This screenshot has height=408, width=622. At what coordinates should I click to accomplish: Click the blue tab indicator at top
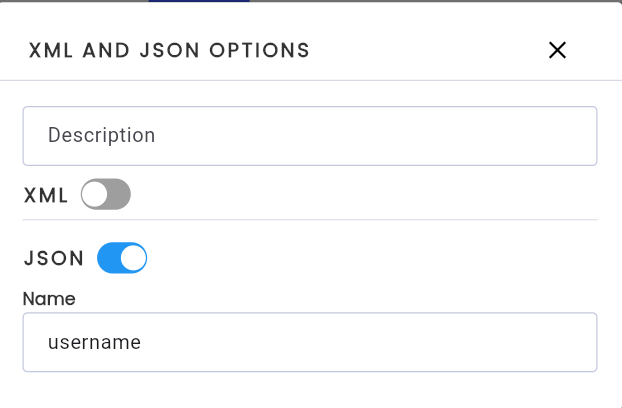(x=199, y=1)
